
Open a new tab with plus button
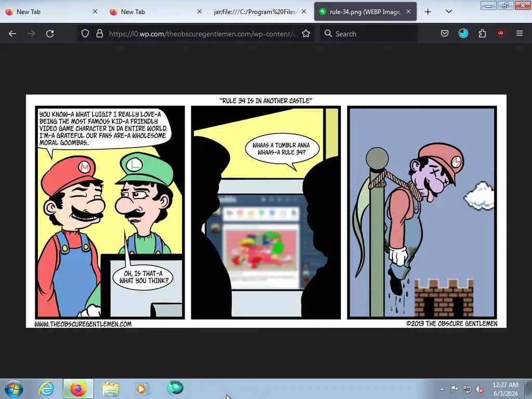[428, 12]
